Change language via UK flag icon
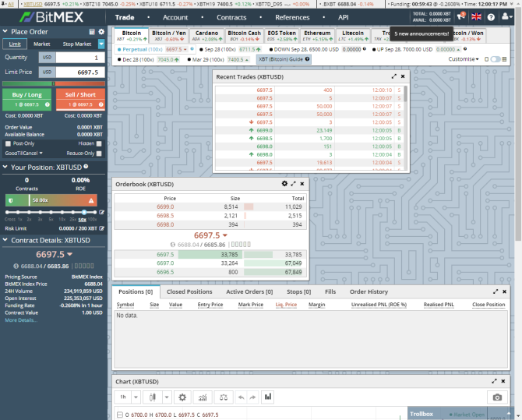 click(x=476, y=17)
